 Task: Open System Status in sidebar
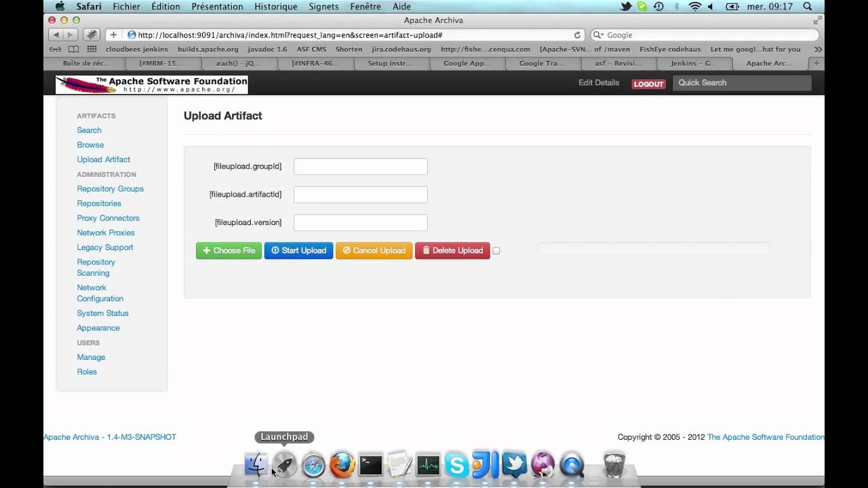point(102,313)
